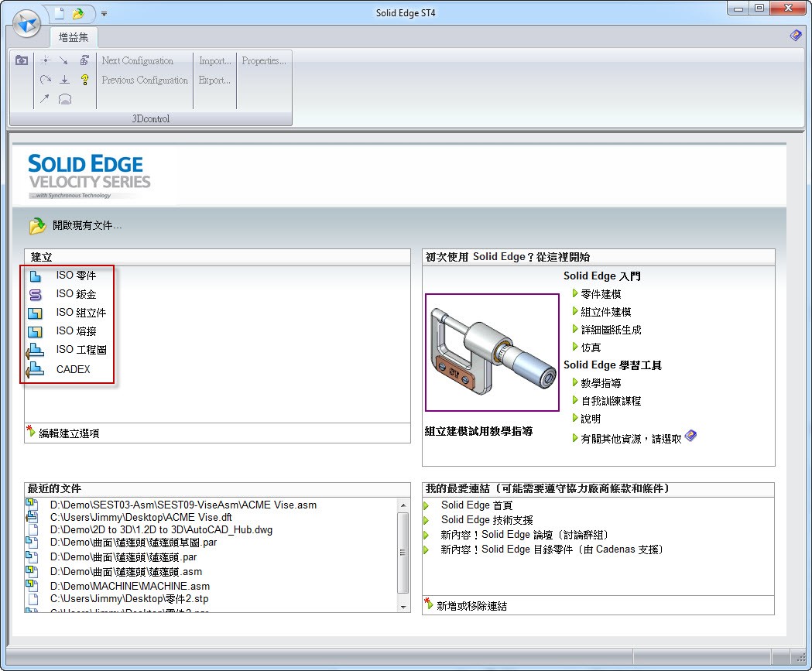Open the help book icon on the ribbon

coord(796,36)
